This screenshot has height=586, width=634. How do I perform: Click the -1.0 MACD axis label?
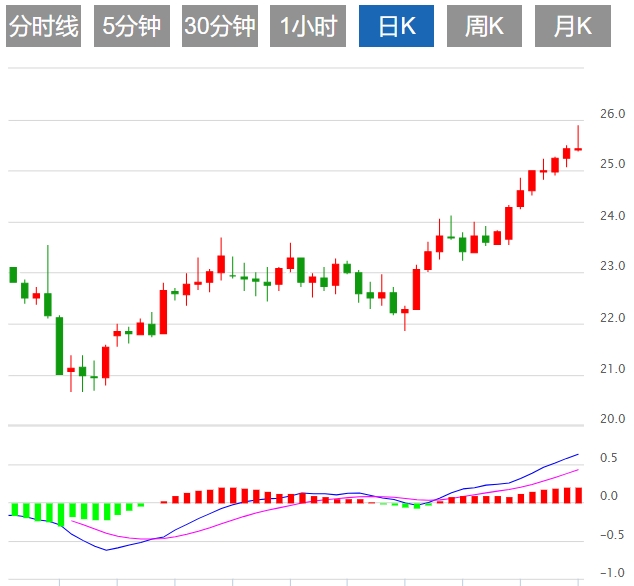click(x=613, y=573)
